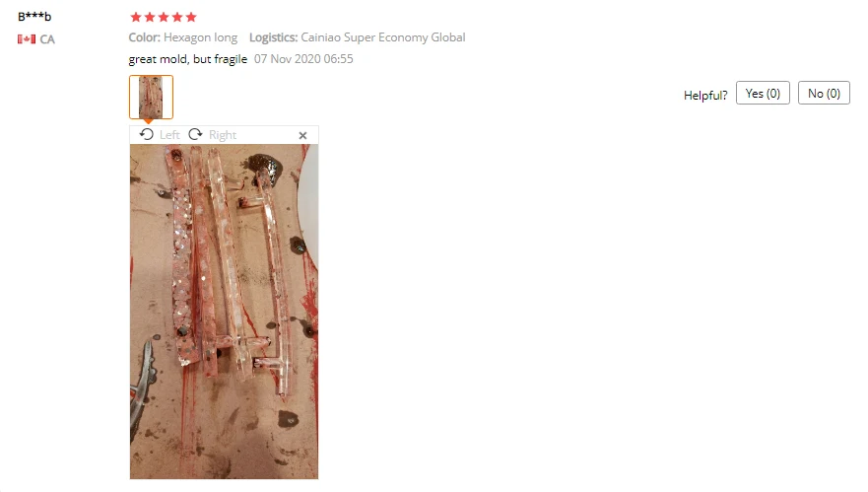Mark review unhelpful with No (0)
The image size is (868, 492).
click(x=824, y=93)
